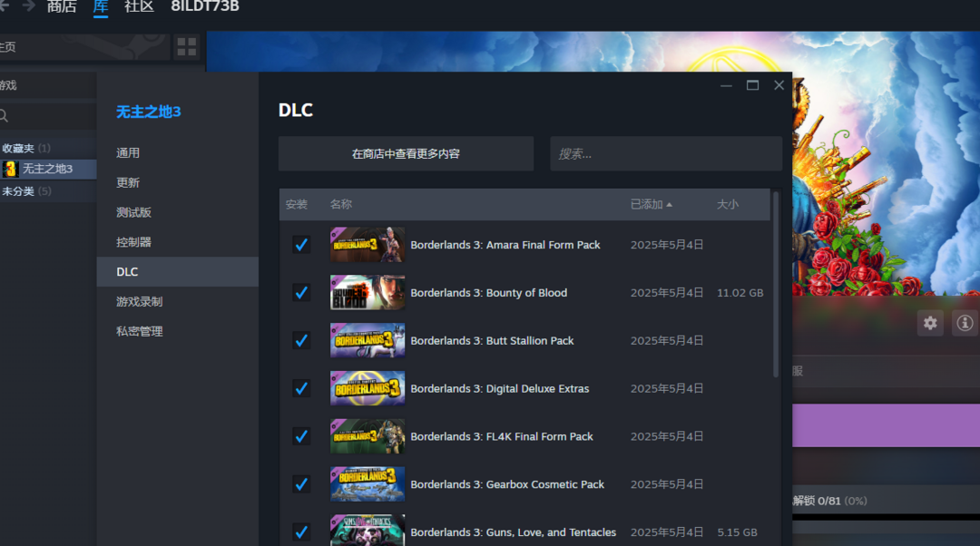Select 测试版 in properties sidebar
Image resolution: width=980 pixels, height=546 pixels.
tap(178, 212)
